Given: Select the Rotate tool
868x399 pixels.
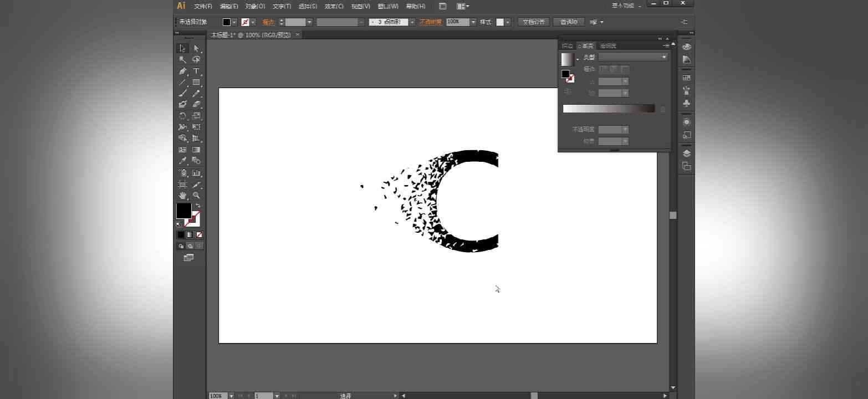Looking at the screenshot, I should coord(182,116).
